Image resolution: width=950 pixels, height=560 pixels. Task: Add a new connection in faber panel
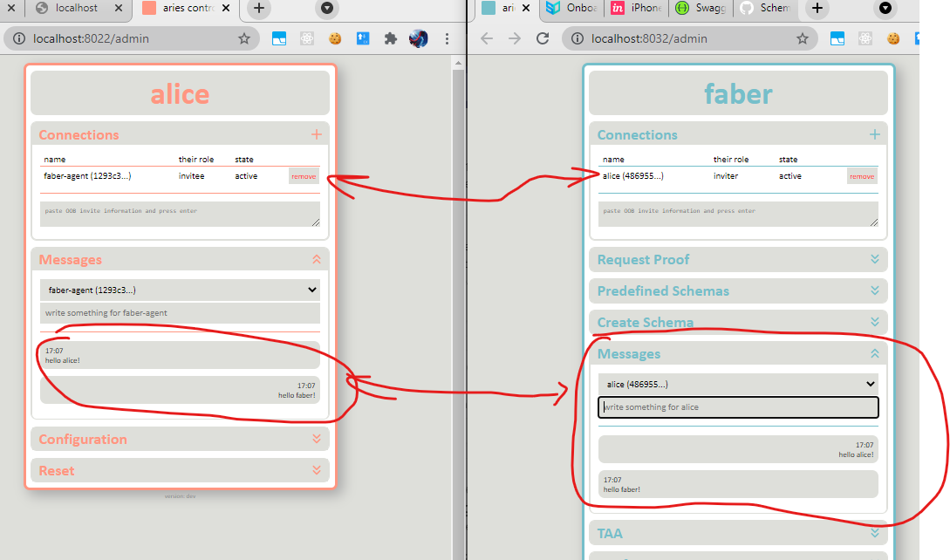(874, 134)
